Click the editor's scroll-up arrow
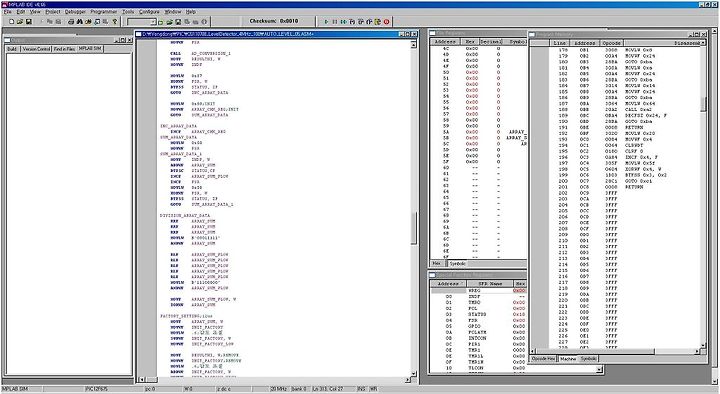720x394 pixels. pyautogui.click(x=413, y=45)
